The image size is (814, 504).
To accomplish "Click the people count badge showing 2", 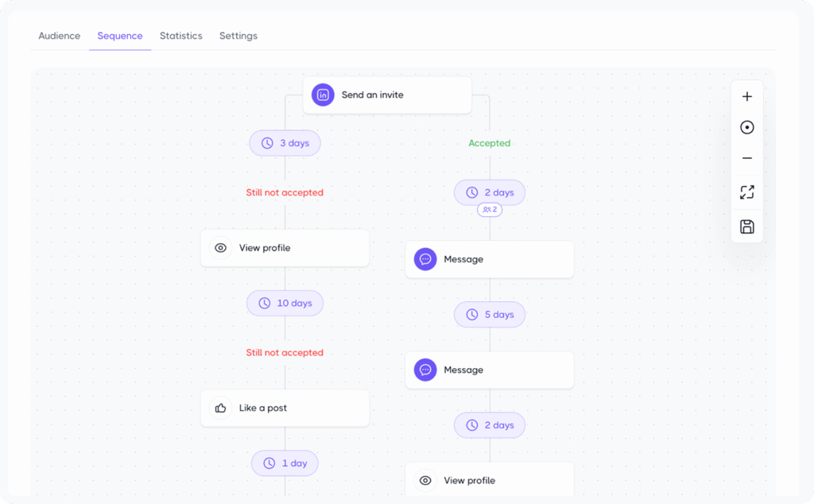I will 490,210.
